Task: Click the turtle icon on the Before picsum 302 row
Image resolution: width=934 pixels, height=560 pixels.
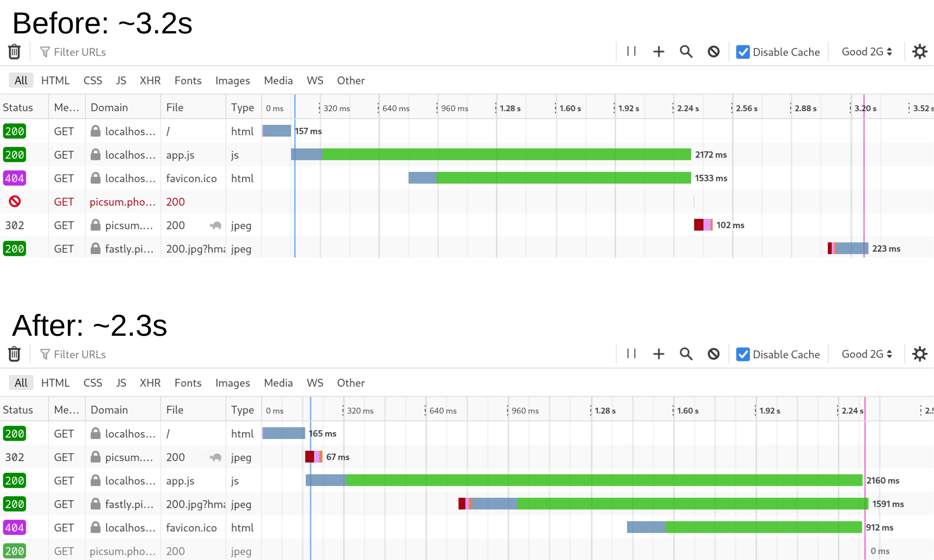Action: 216,225
